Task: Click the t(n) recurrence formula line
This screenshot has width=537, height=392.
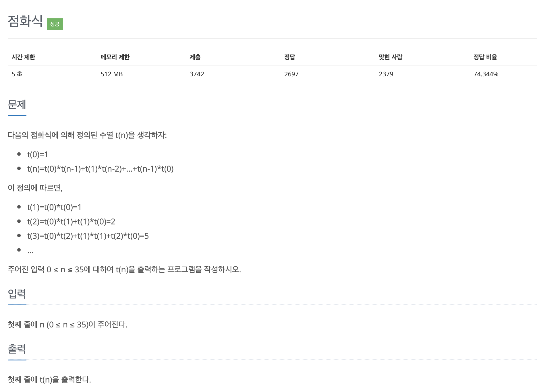Action: 101,169
